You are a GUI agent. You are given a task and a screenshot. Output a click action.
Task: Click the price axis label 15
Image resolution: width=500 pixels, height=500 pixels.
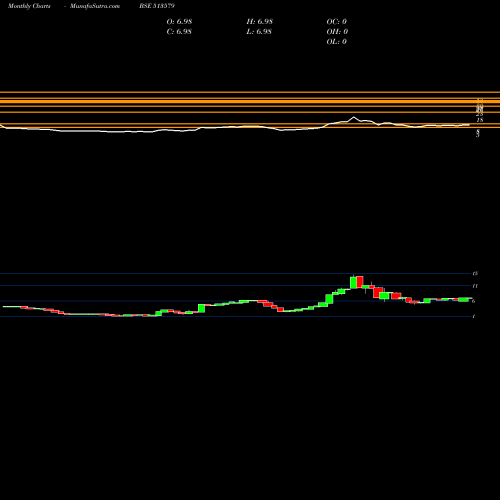pyautogui.click(x=475, y=273)
